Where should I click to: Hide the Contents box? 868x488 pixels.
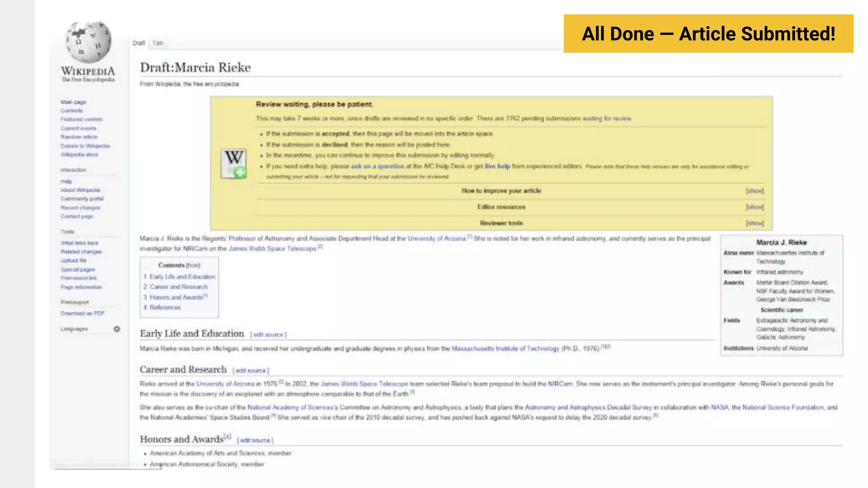tap(193, 266)
